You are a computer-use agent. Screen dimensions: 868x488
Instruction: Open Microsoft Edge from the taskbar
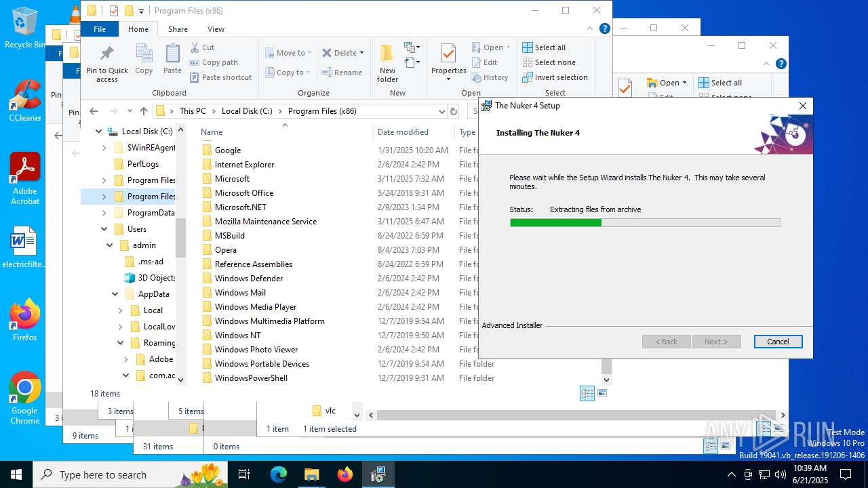pos(279,474)
